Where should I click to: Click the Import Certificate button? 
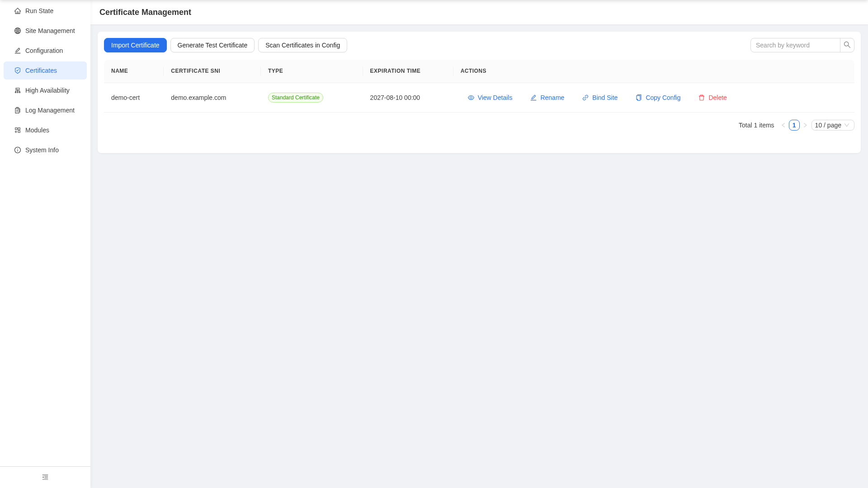pyautogui.click(x=135, y=45)
